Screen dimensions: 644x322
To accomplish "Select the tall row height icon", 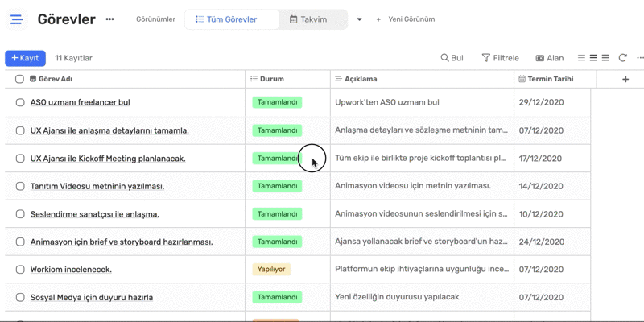I will click(605, 58).
